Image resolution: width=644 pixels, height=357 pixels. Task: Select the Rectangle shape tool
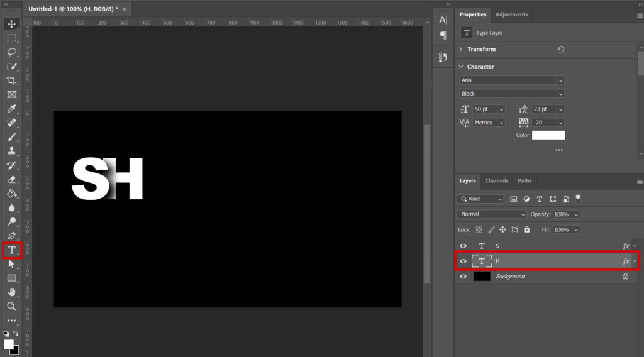point(11,278)
